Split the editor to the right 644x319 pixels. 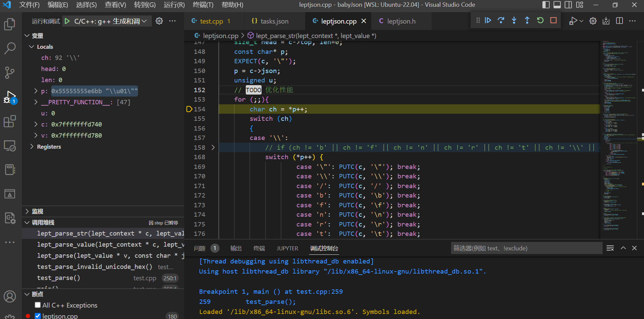619,21
